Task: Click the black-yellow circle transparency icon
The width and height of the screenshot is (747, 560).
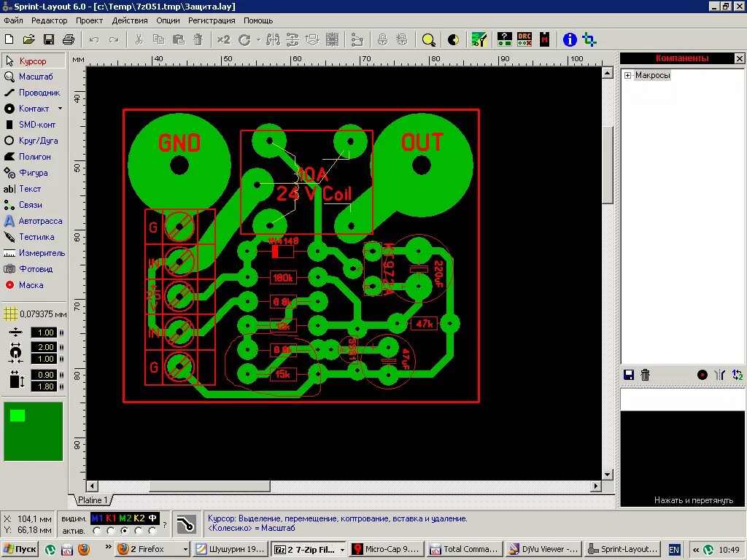Action: pyautogui.click(x=453, y=40)
